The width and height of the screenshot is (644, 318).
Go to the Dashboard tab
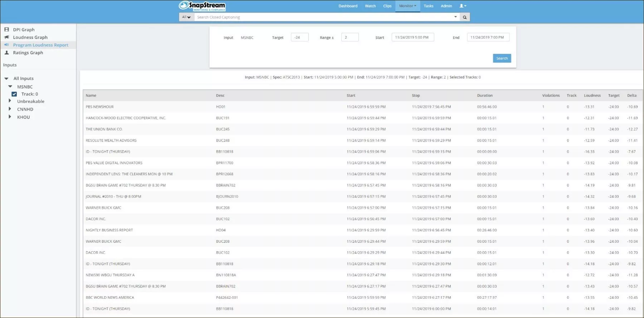pyautogui.click(x=348, y=6)
